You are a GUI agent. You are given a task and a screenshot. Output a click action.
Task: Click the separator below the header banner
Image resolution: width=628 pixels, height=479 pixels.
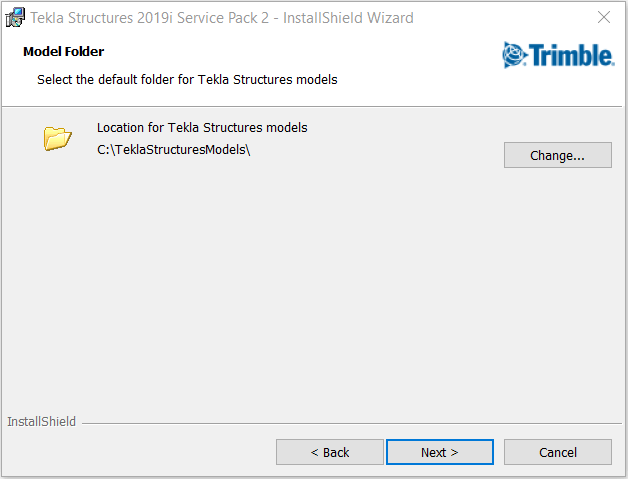(x=312, y=107)
